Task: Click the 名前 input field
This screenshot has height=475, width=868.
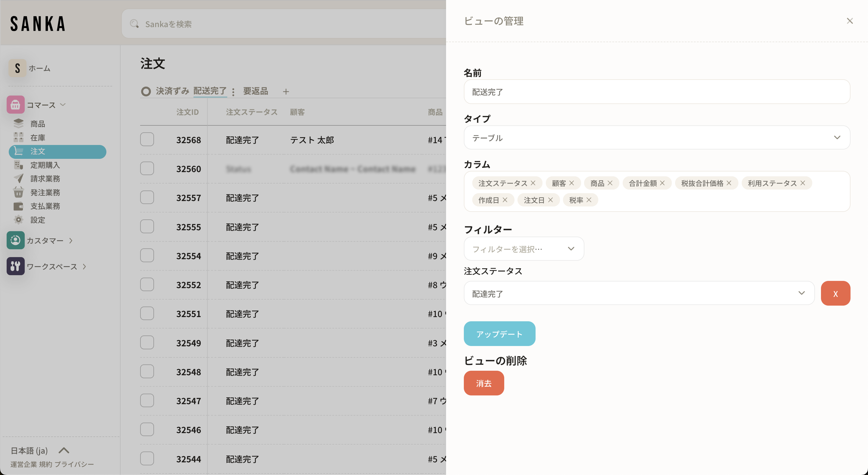Action: click(656, 92)
